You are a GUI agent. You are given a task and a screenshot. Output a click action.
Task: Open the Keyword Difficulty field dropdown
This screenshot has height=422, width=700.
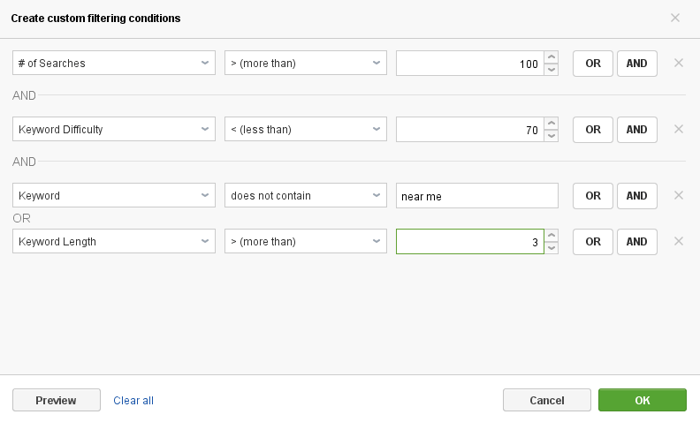pyautogui.click(x=114, y=129)
